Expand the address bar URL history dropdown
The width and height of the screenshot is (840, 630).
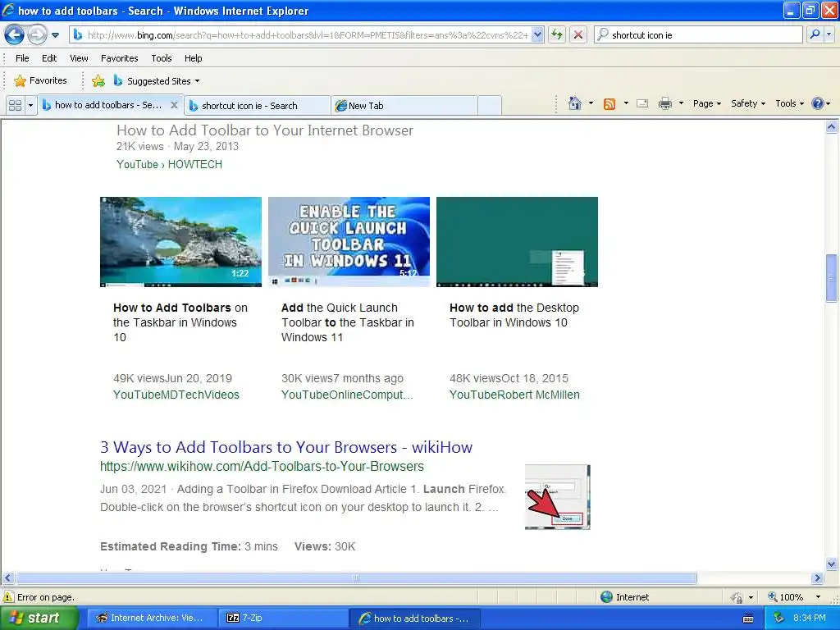[x=538, y=35]
